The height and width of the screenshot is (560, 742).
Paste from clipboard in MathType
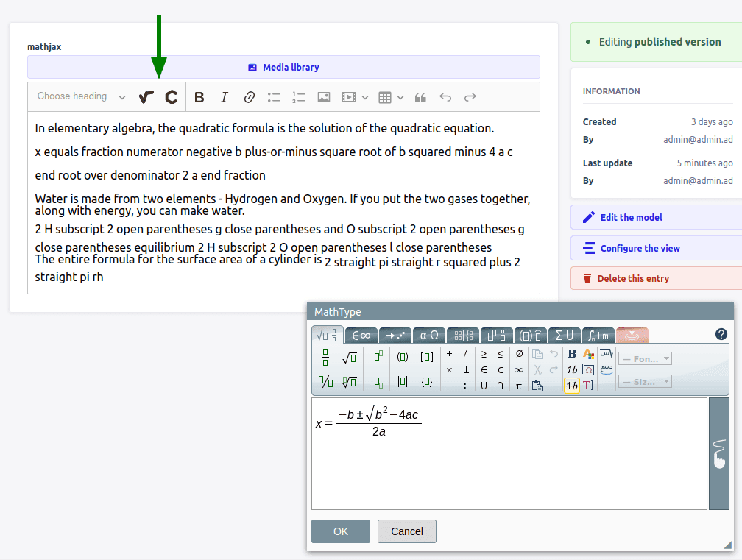point(537,386)
